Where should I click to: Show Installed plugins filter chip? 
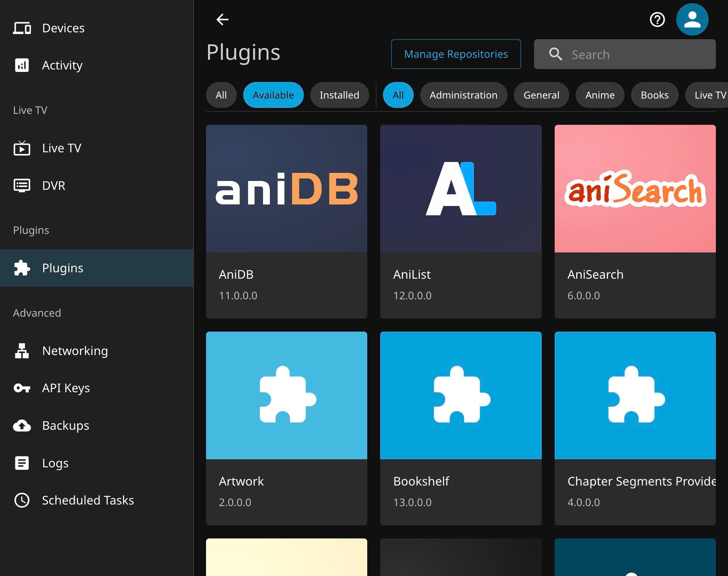point(339,95)
